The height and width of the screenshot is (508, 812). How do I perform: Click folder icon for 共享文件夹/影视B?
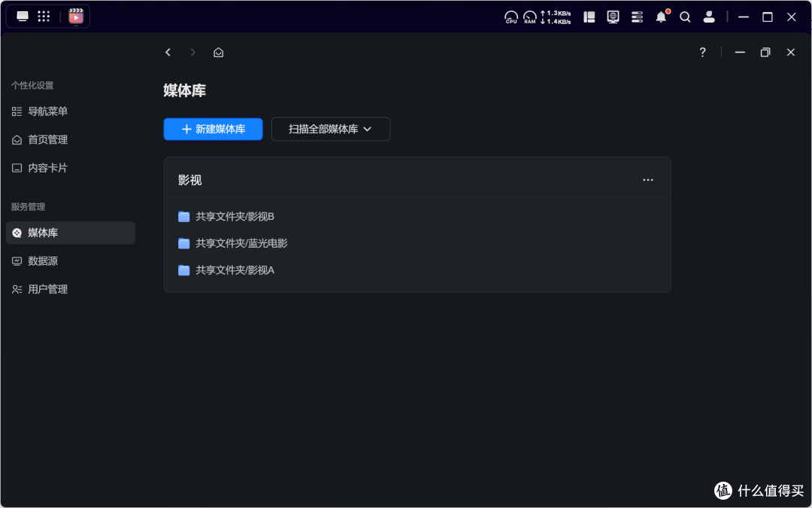184,217
